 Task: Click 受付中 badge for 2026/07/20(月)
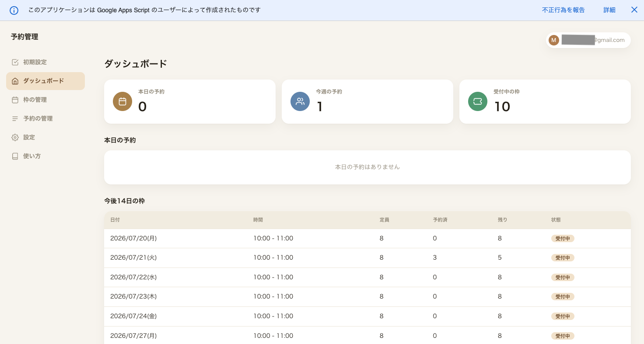pos(563,239)
